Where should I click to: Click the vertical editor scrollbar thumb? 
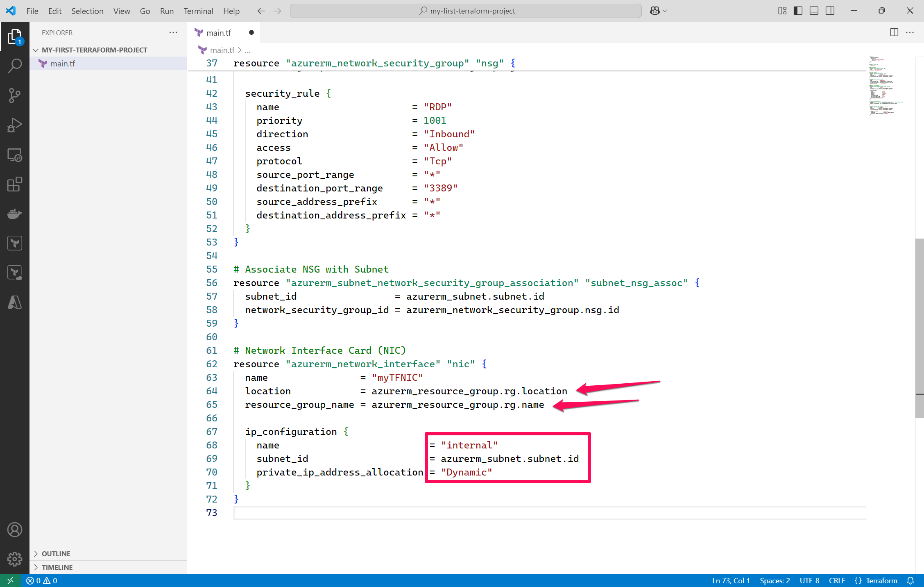point(919,328)
